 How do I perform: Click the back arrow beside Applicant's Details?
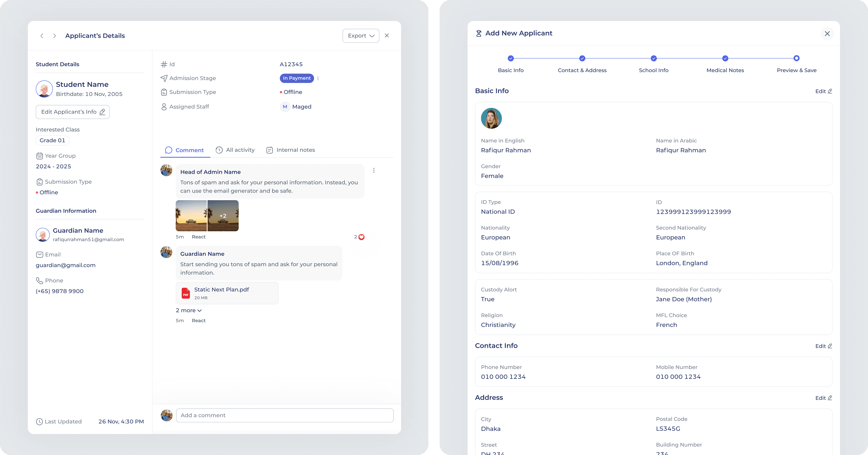click(42, 36)
